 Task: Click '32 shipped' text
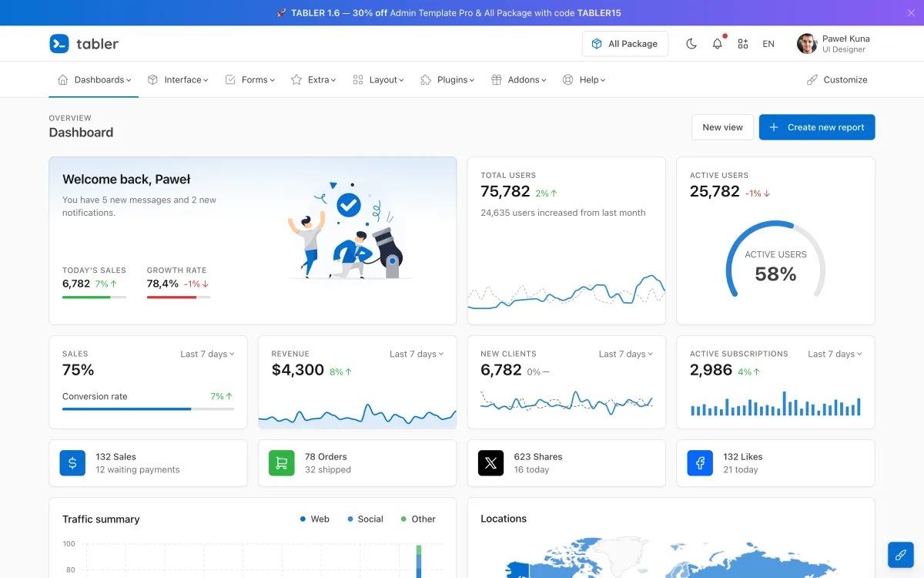point(328,470)
